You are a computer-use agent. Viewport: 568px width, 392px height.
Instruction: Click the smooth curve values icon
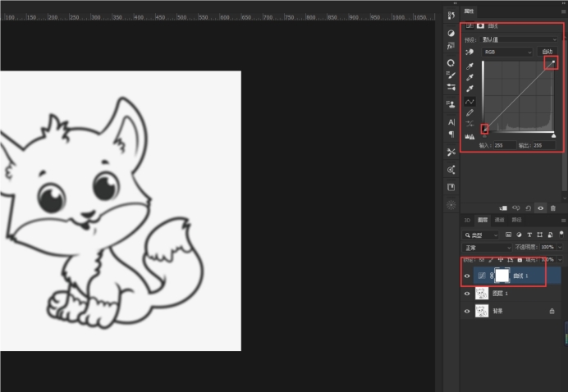(470, 124)
